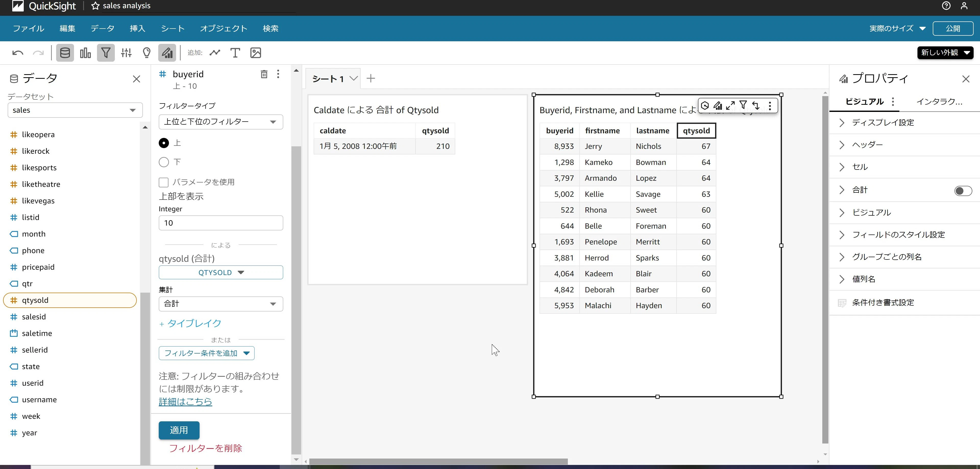Open the フィルタータイプ dropdown
Image resolution: width=980 pixels, height=469 pixels.
[221, 122]
